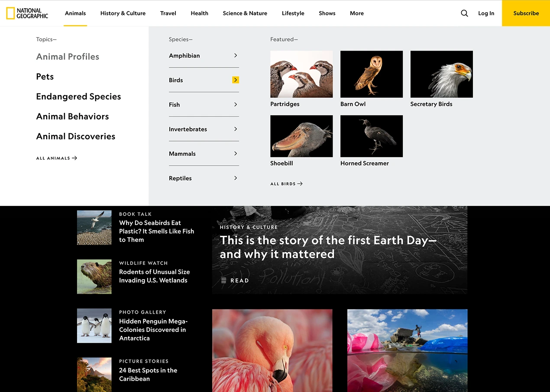Follow the ALL BIRDS arrow link
The width and height of the screenshot is (550, 392).
(286, 184)
